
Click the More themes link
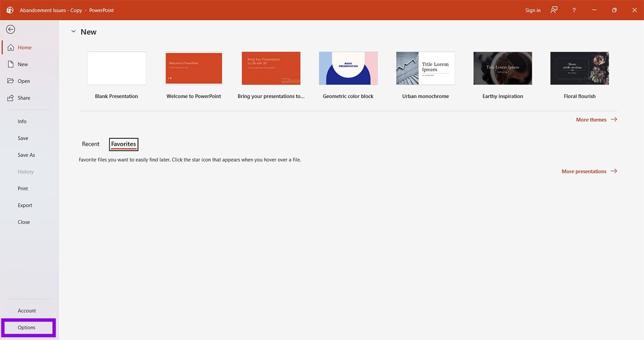[591, 120]
